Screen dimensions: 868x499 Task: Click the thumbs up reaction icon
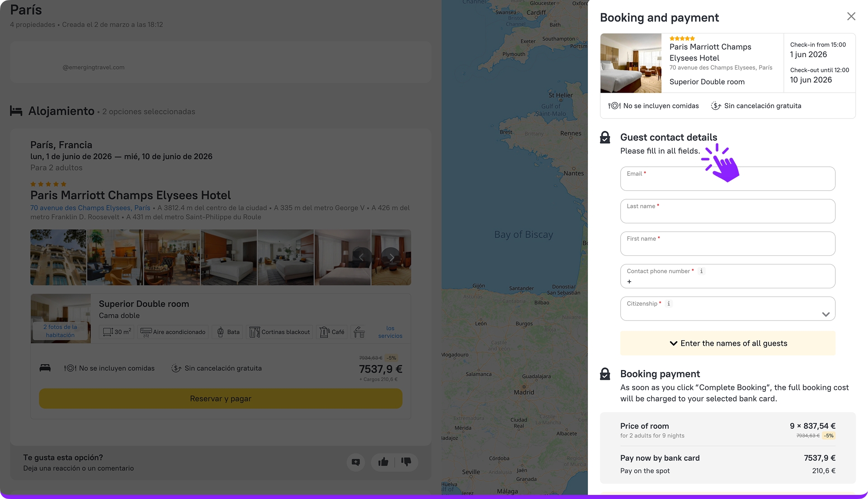(x=383, y=461)
